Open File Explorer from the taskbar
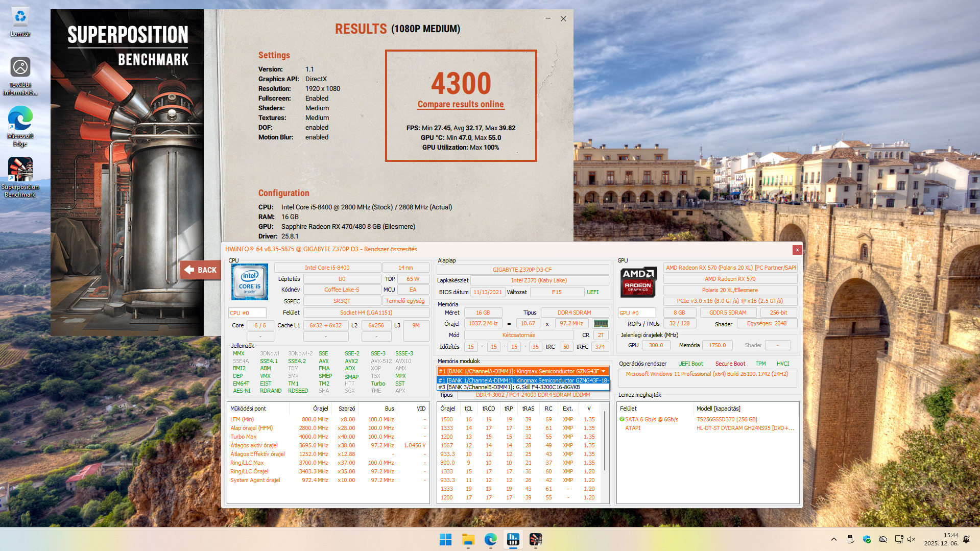Viewport: 980px width, 551px height. pos(468,539)
